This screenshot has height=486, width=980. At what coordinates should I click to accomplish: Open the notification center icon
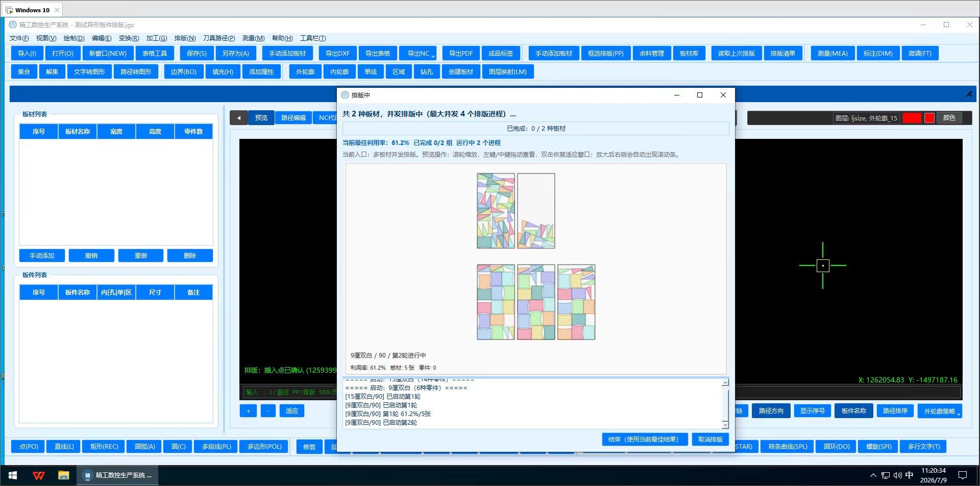pyautogui.click(x=963, y=475)
